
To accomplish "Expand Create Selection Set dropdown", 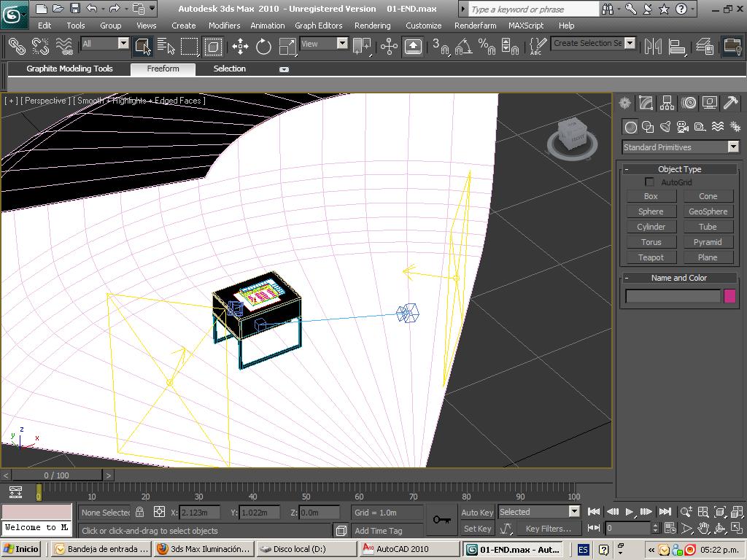I will pyautogui.click(x=630, y=43).
